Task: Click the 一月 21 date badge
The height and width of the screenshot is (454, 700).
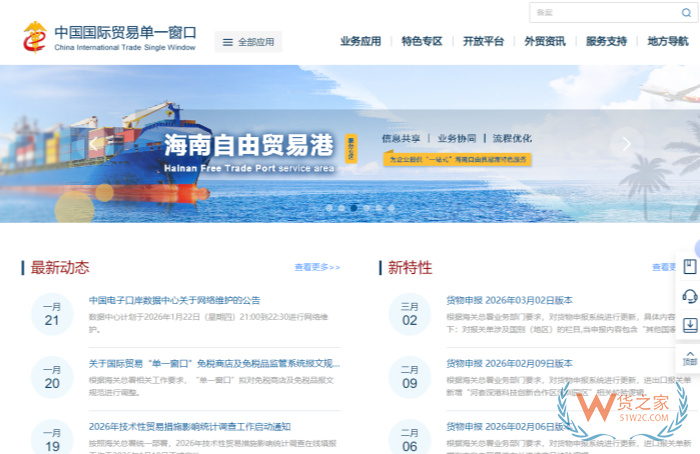Action: click(x=52, y=314)
